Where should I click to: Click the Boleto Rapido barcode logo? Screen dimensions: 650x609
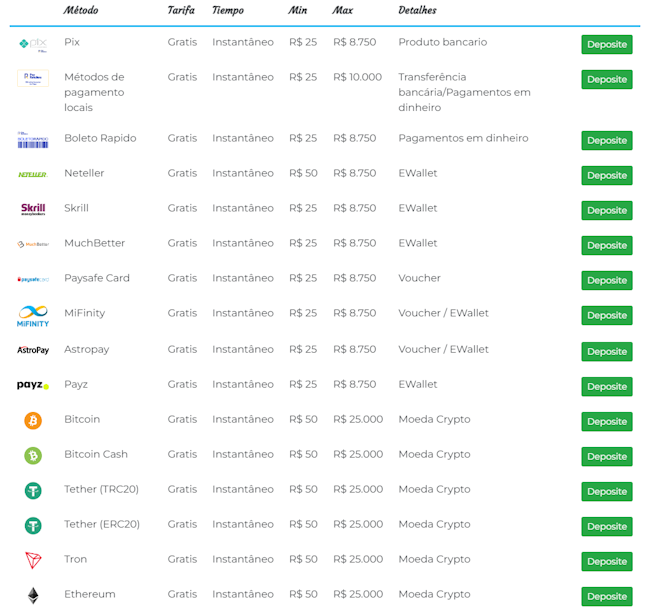point(33,140)
